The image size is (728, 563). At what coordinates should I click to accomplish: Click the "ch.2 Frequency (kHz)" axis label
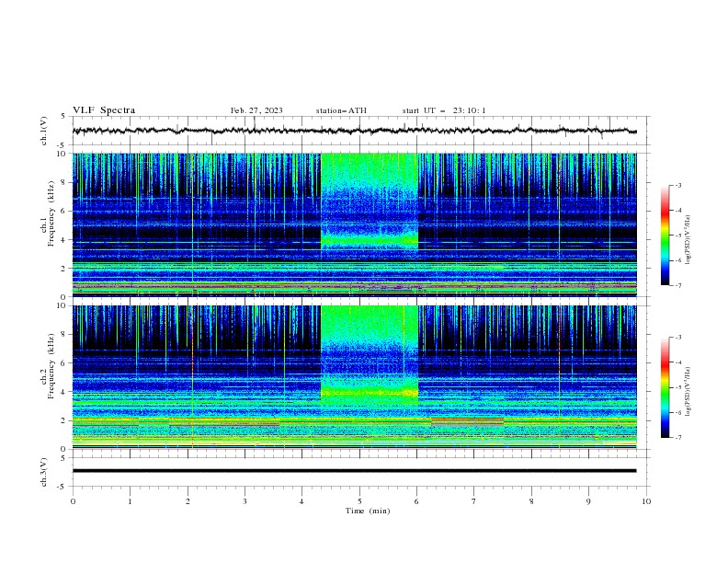pyautogui.click(x=48, y=366)
